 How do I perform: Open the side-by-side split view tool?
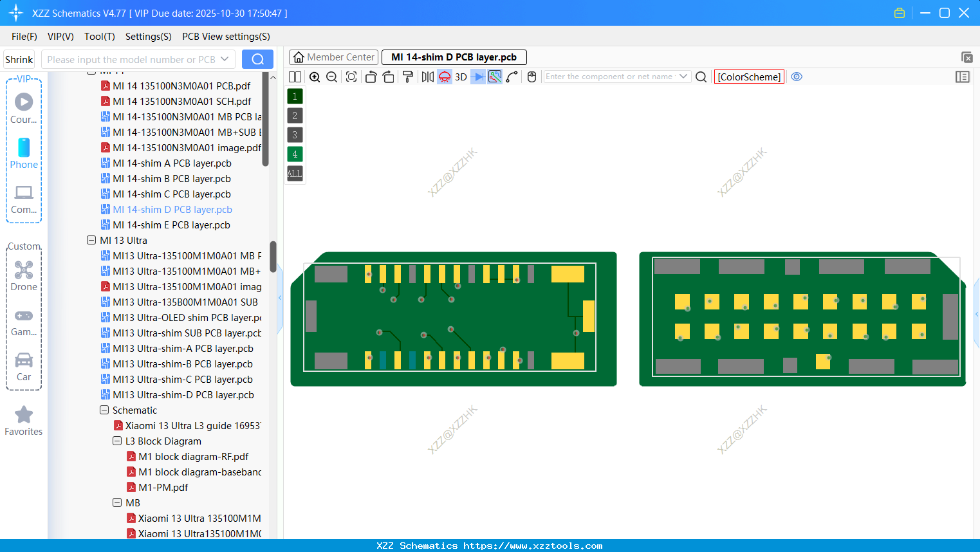(x=295, y=77)
